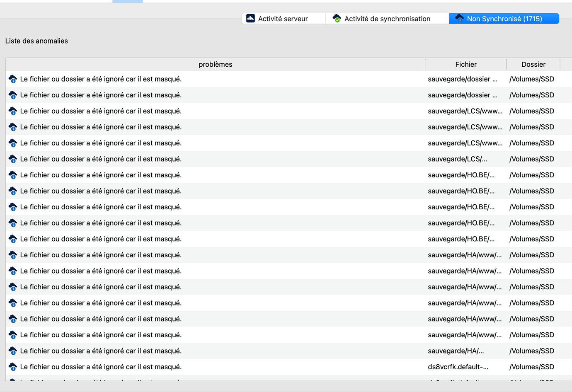
Task: Sort entries by the Dossier column header
Action: click(533, 64)
